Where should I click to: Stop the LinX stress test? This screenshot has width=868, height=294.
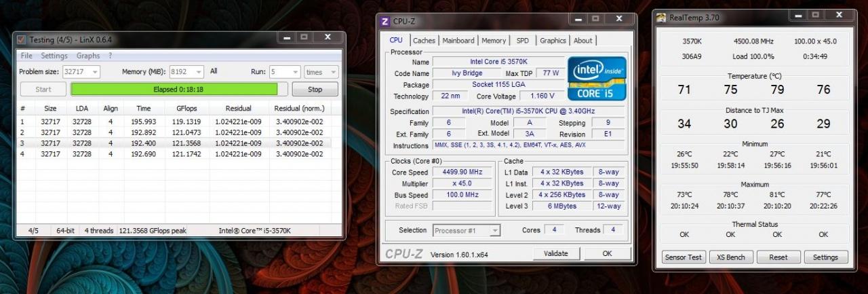tap(315, 89)
